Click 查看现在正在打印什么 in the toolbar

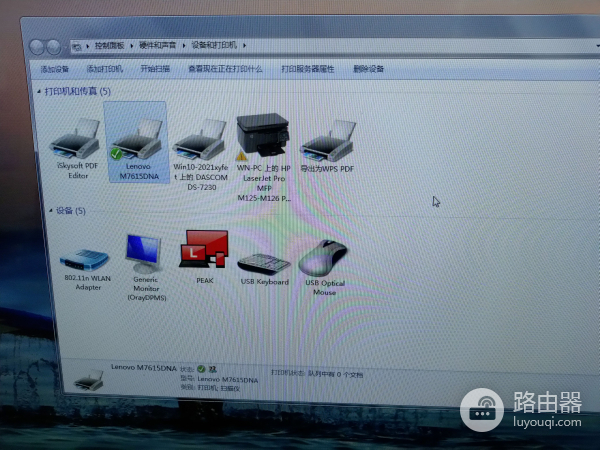[x=225, y=69]
